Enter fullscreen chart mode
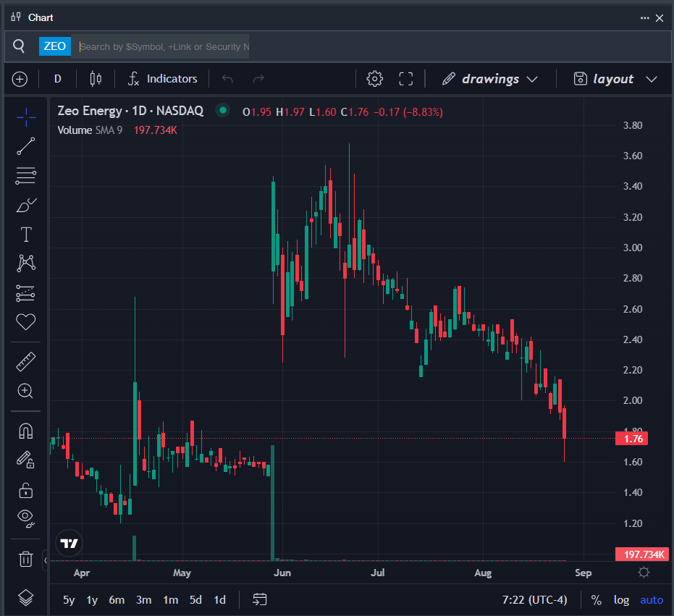 [405, 79]
